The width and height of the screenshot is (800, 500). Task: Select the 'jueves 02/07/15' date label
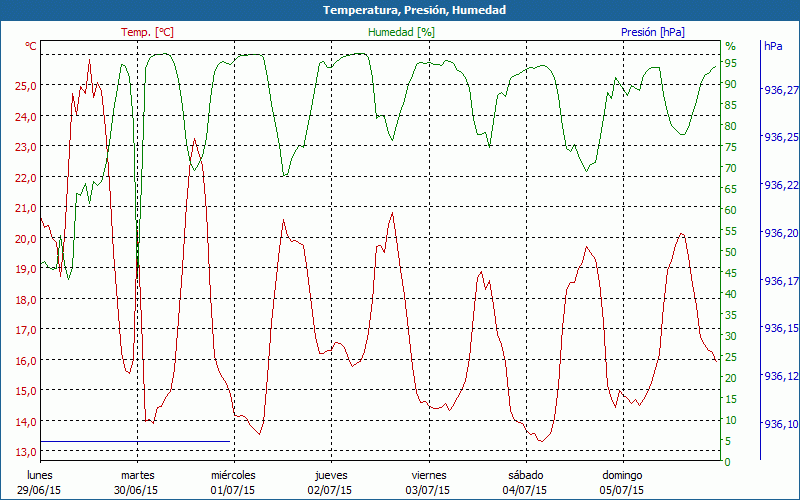pos(331,483)
